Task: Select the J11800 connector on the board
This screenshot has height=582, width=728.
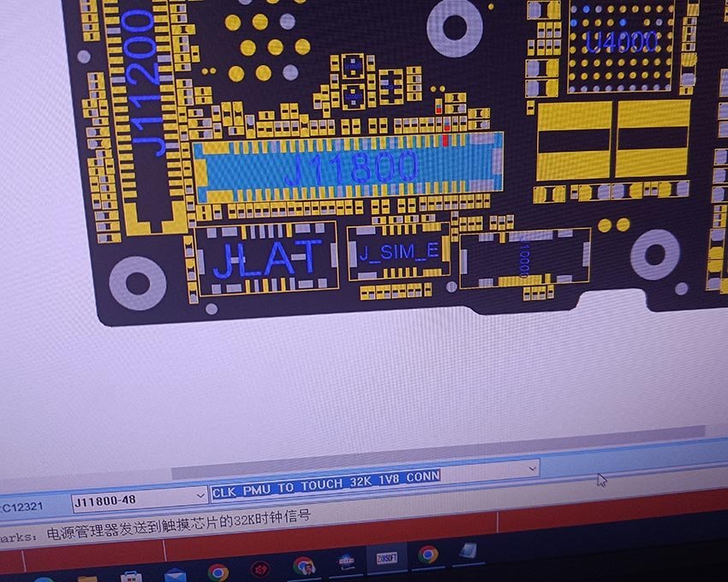Action: tap(349, 167)
